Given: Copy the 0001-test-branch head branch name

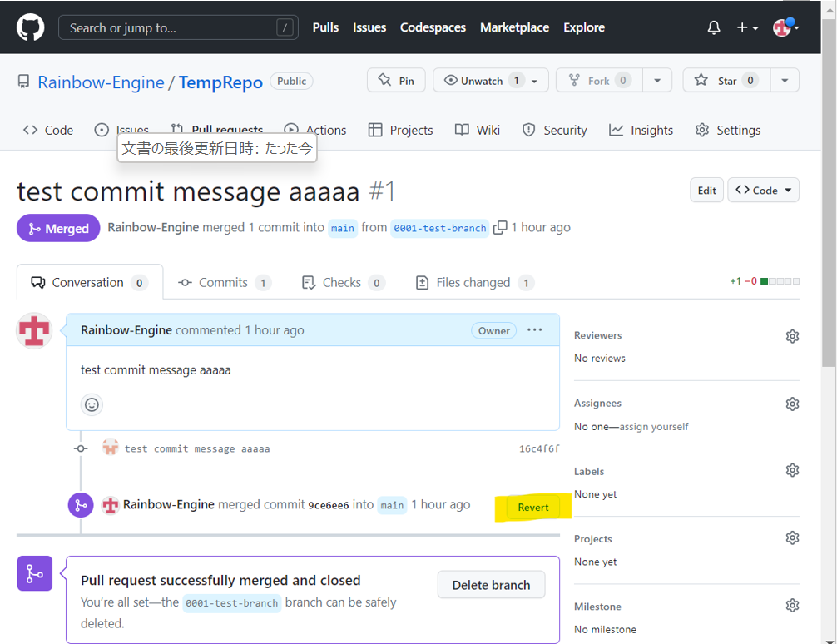Looking at the screenshot, I should [x=500, y=227].
